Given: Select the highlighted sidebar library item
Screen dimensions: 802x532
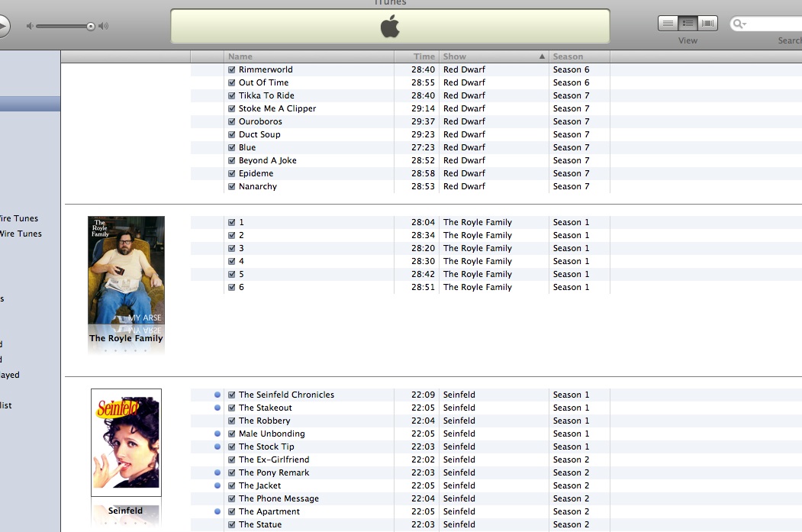Looking at the screenshot, I should click(31, 104).
